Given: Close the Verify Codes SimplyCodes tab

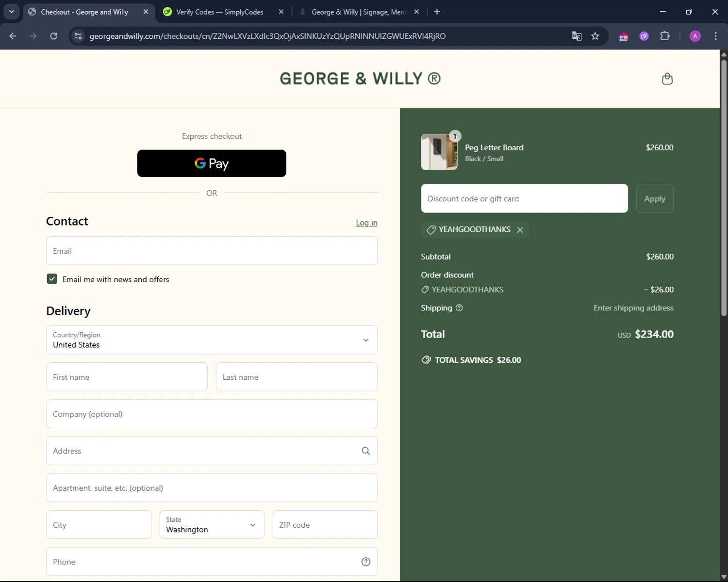Looking at the screenshot, I should click(281, 12).
